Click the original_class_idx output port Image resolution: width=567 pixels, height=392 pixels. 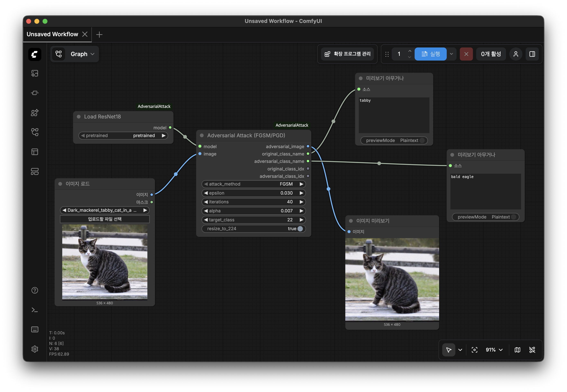tap(308, 169)
